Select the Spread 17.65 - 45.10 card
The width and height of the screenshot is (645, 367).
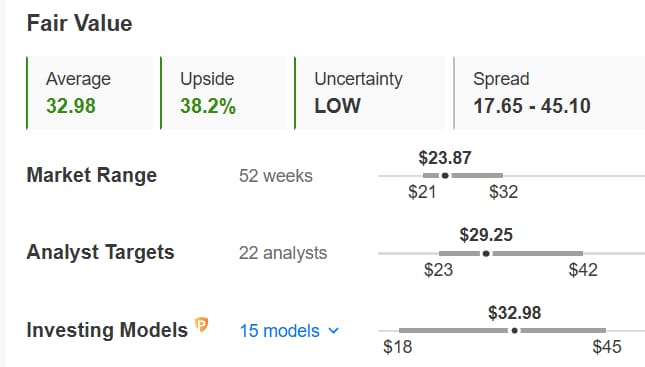pos(549,93)
